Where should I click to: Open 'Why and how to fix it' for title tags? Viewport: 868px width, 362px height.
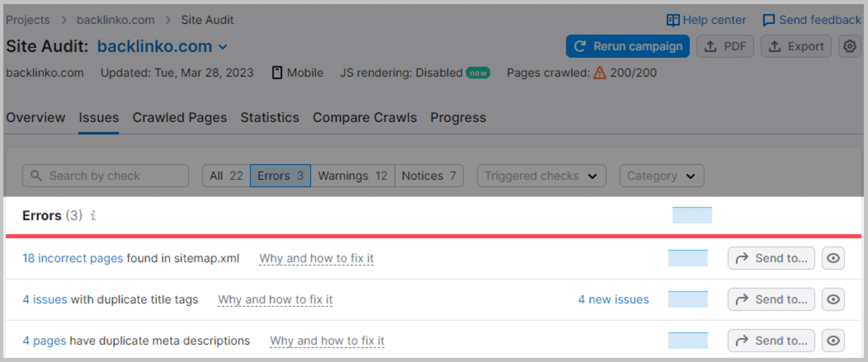click(x=275, y=300)
